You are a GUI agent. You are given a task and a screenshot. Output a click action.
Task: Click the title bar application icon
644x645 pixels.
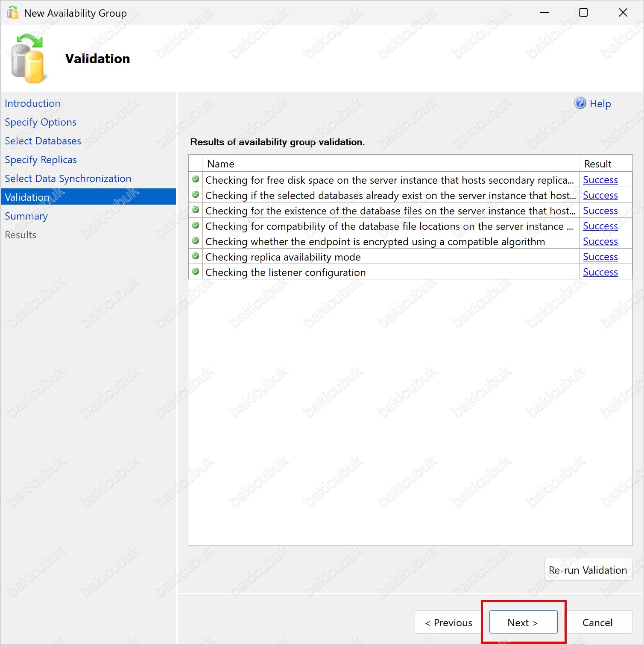(13, 13)
